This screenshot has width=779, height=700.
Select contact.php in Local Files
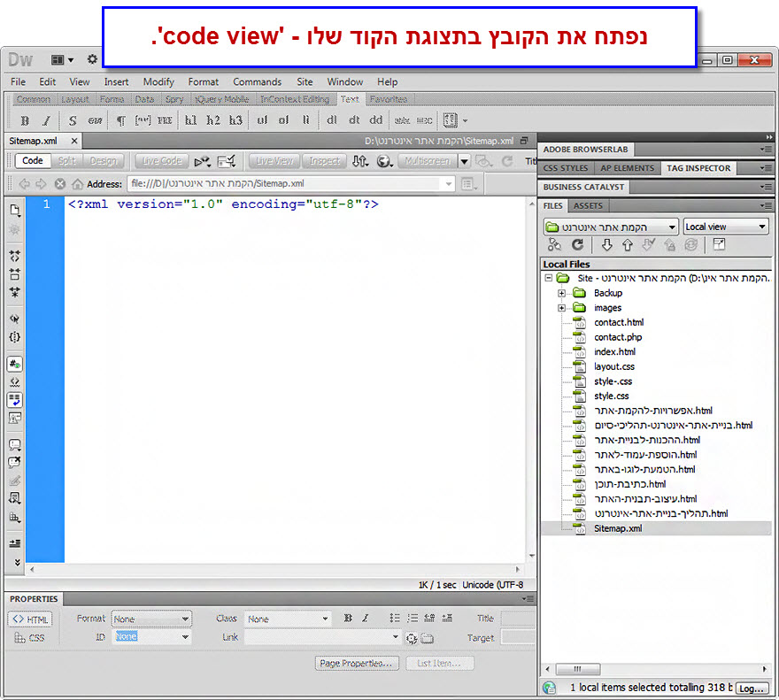pyautogui.click(x=618, y=337)
